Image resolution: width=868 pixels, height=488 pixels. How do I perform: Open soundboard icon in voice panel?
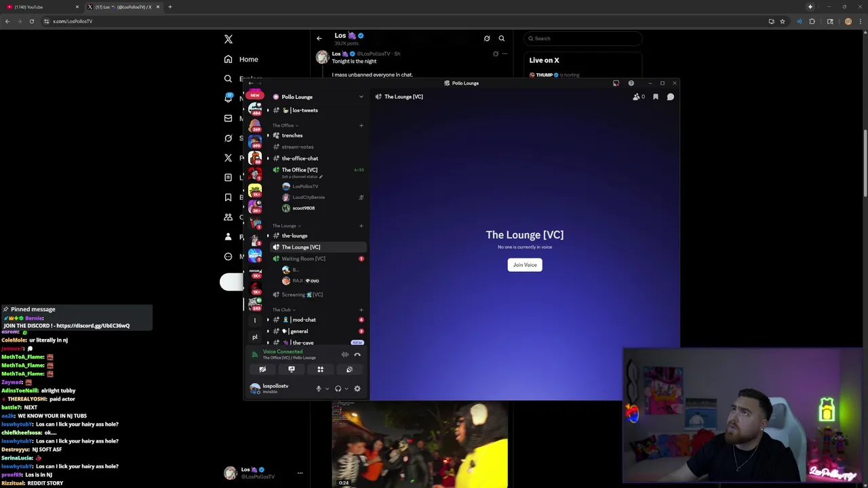[x=349, y=369]
